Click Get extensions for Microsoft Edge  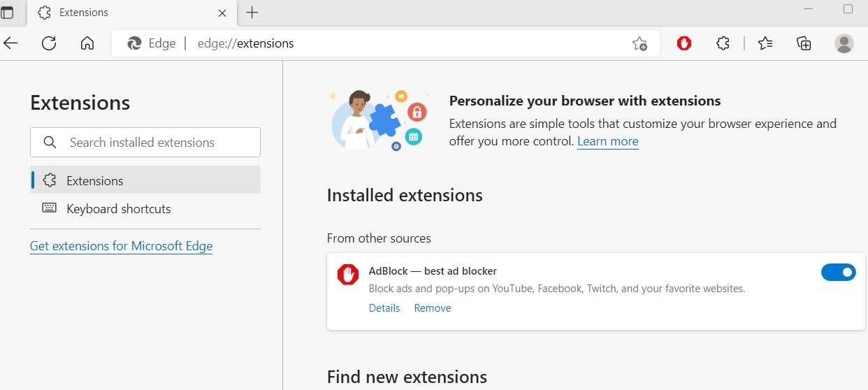click(x=121, y=246)
